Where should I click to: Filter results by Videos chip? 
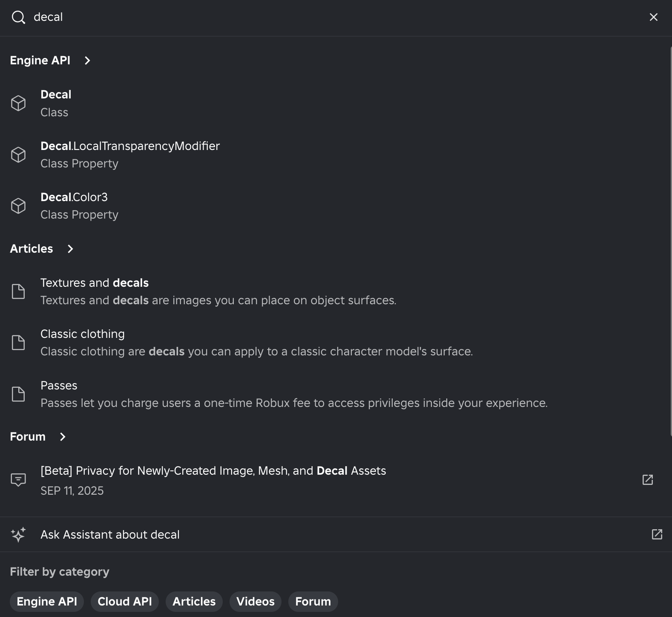click(x=256, y=602)
